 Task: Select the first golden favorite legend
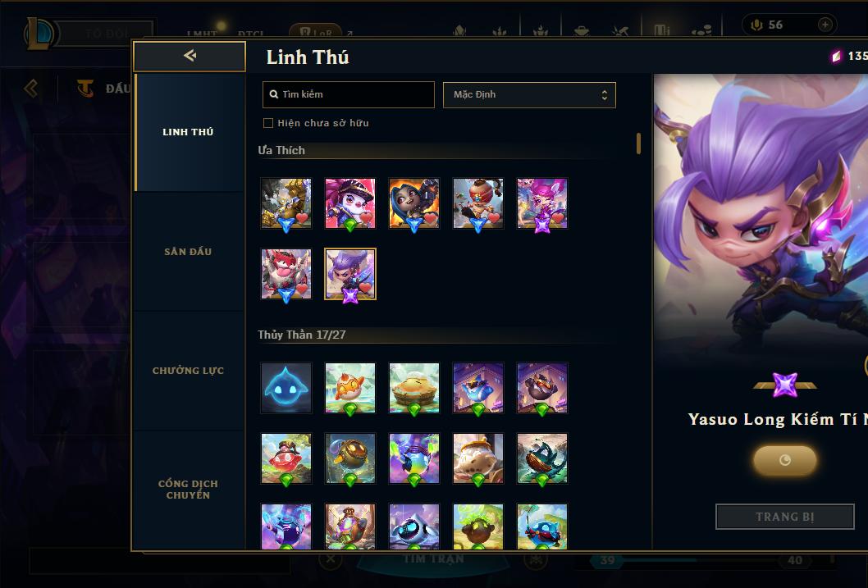[286, 203]
